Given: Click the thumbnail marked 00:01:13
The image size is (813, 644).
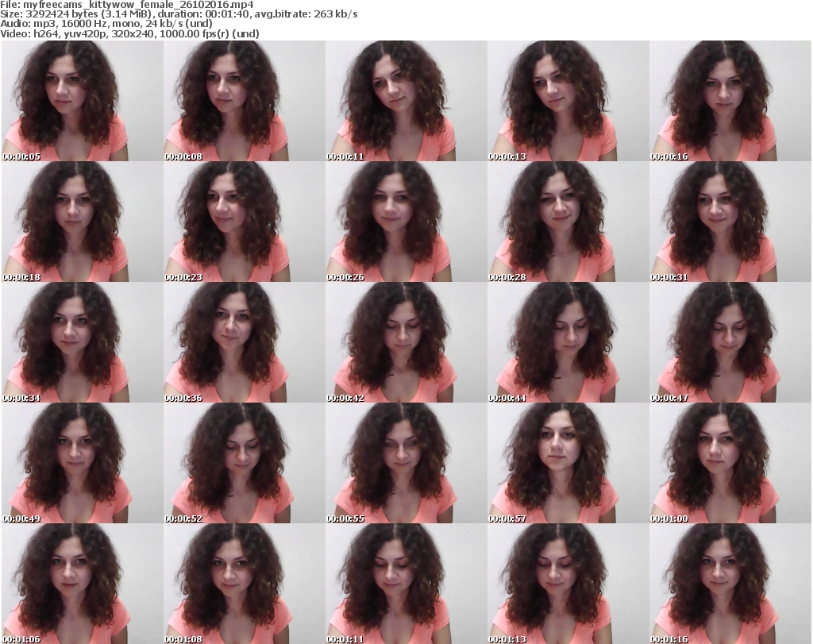Looking at the screenshot, I should [568, 584].
